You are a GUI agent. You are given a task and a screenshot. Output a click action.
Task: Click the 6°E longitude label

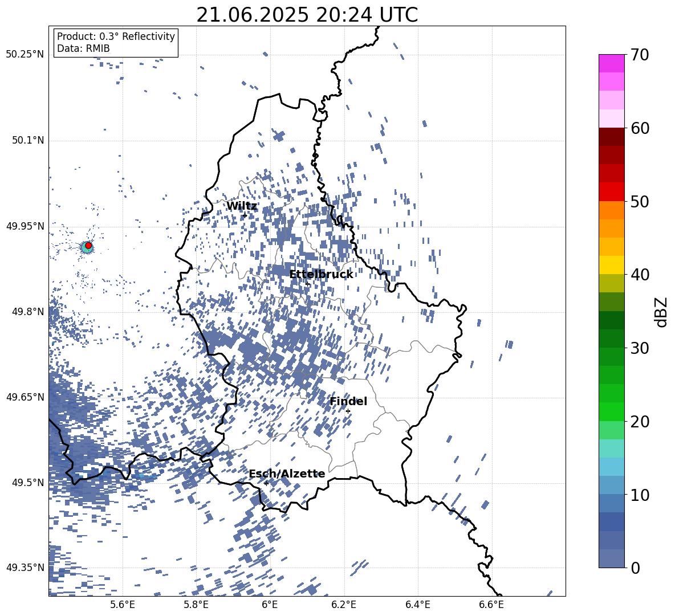click(x=270, y=605)
